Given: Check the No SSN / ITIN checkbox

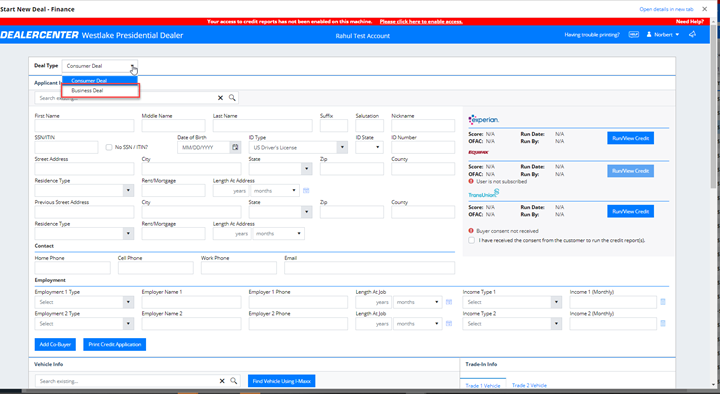Looking at the screenshot, I should tap(109, 147).
